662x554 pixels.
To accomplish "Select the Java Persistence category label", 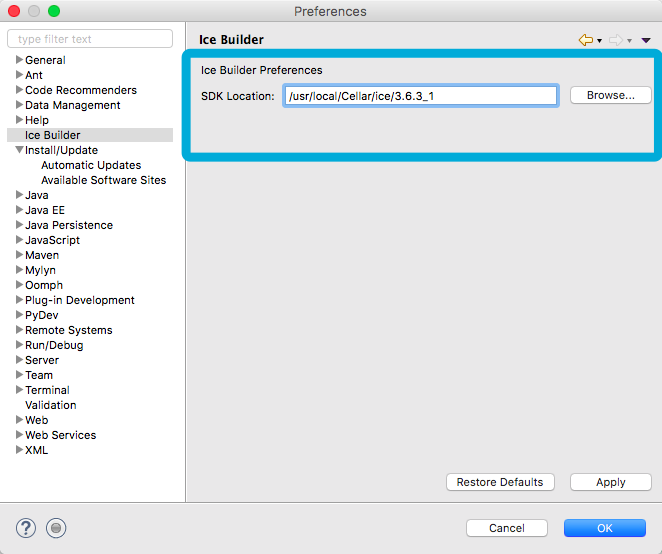I will tap(69, 225).
